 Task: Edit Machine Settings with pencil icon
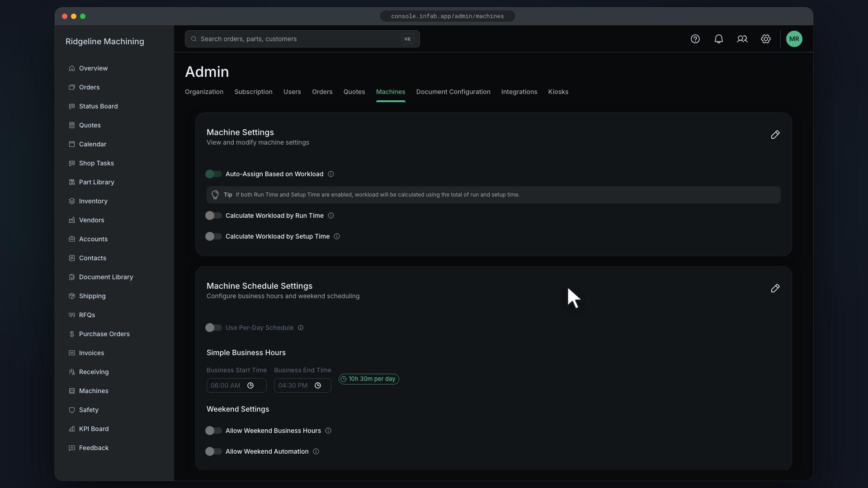point(775,135)
